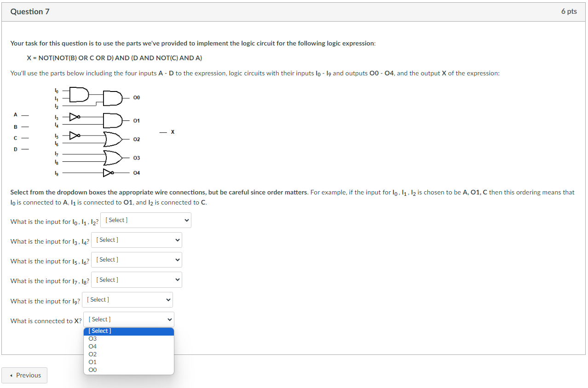
Task: Click the Question 7 header bar
Action: click(x=30, y=11)
